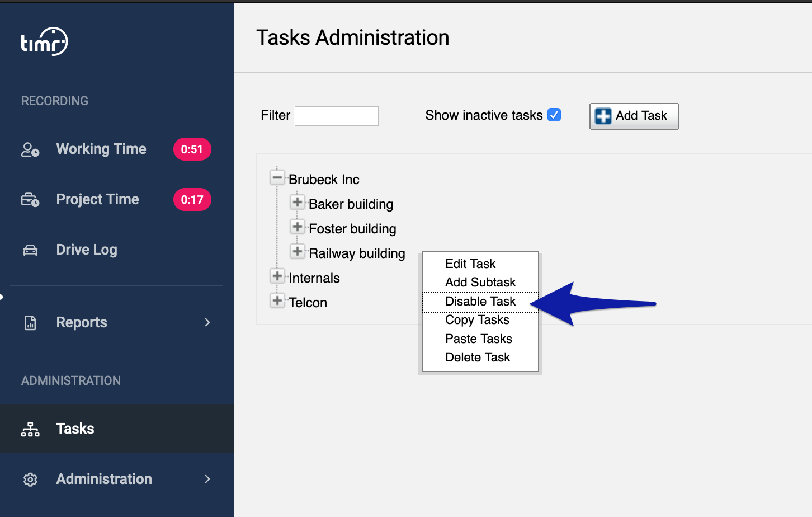Select Copy Tasks menu entry
The image size is (812, 517).
coord(480,320)
